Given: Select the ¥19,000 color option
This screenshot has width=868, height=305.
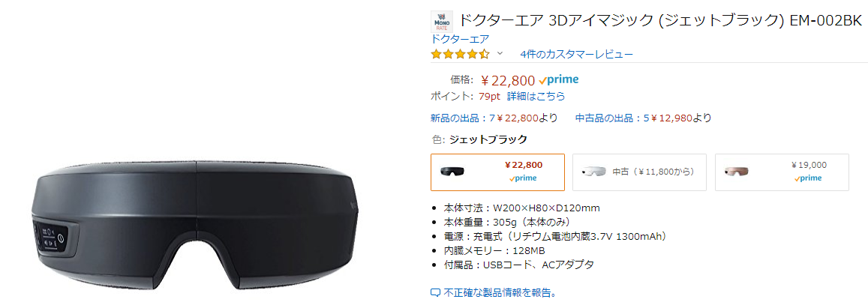Looking at the screenshot, I should (782, 172).
